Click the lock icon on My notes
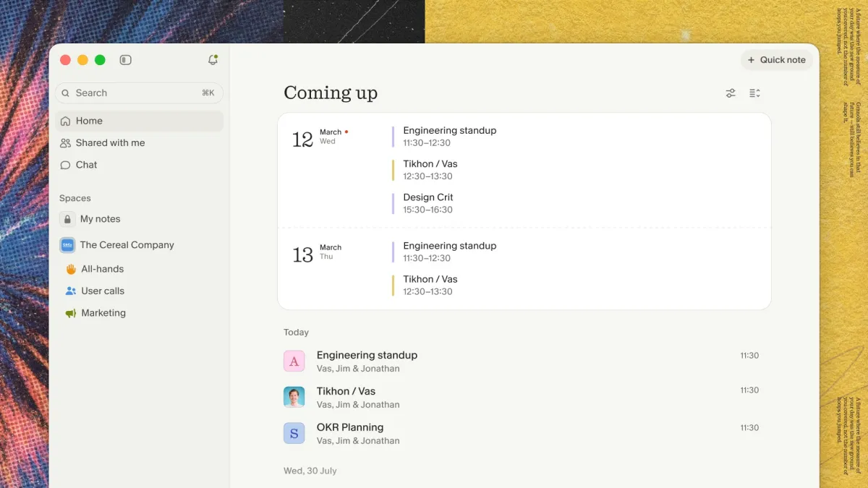The height and width of the screenshot is (488, 868). (67, 219)
